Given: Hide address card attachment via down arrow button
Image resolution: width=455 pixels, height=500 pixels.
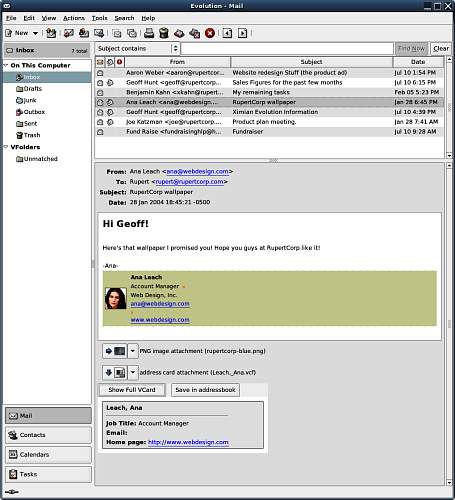Looking at the screenshot, I should [x=114, y=372].
